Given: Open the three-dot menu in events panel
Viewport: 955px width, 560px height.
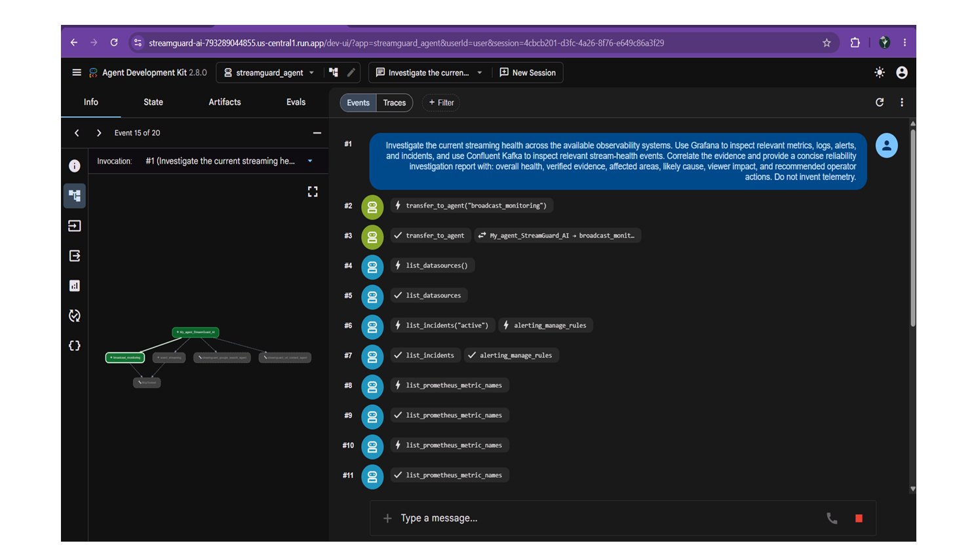Looking at the screenshot, I should point(902,102).
